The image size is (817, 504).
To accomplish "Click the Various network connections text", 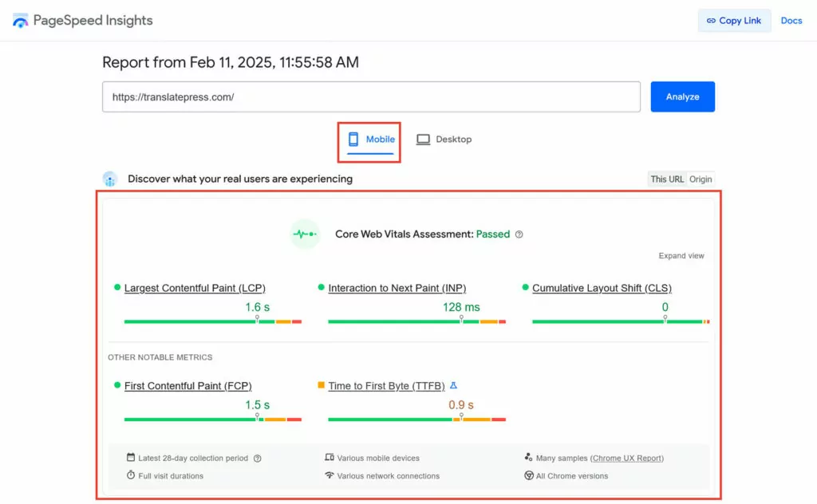I will (x=389, y=476).
